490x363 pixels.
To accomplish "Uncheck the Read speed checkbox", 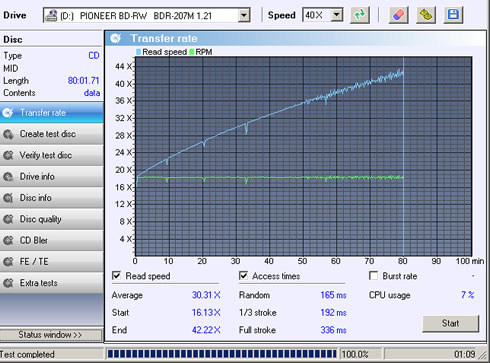I will point(116,276).
